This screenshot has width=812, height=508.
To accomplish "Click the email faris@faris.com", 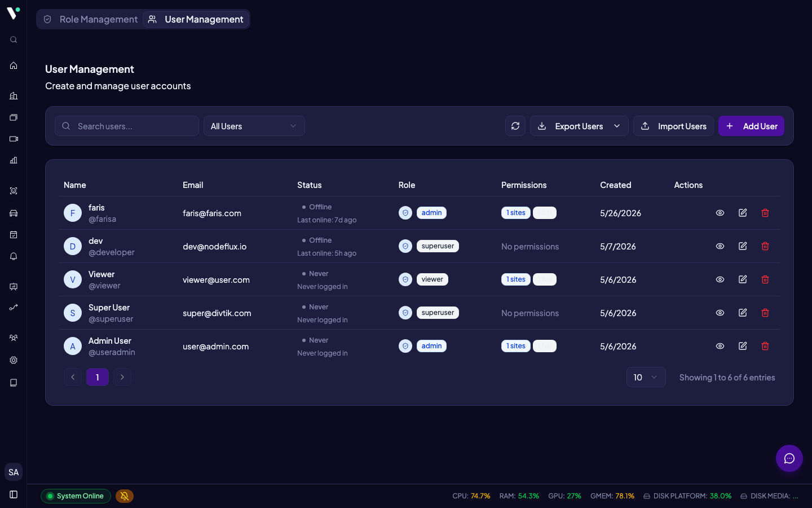I will coord(212,213).
